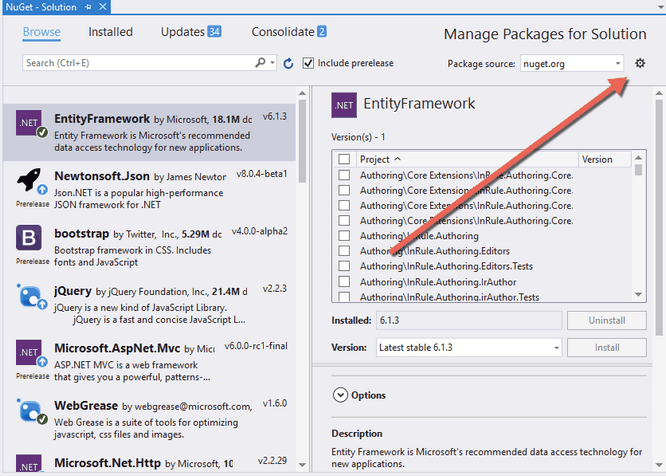The width and height of the screenshot is (666, 476).
Task: Switch to the Installed tab
Action: click(110, 32)
